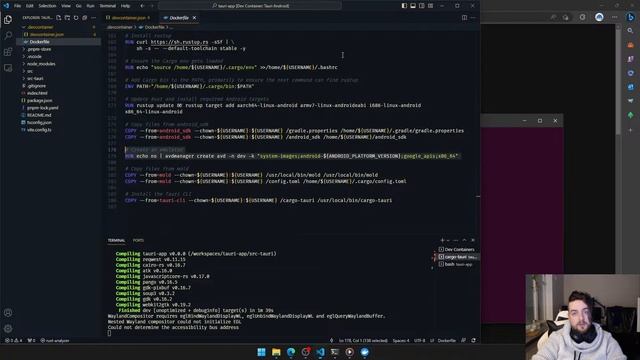Expand the .vscode folder
The width and height of the screenshot is (640, 360).
34,56
